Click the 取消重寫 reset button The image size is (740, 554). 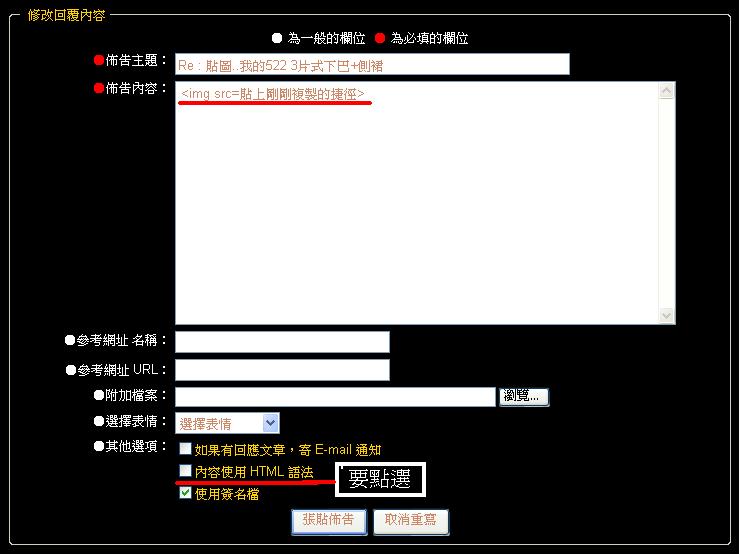click(x=411, y=521)
